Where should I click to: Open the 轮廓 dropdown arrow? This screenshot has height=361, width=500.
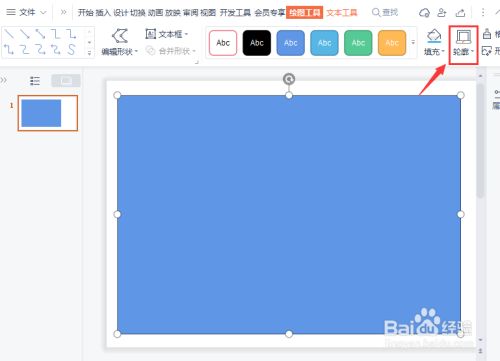tap(472, 51)
